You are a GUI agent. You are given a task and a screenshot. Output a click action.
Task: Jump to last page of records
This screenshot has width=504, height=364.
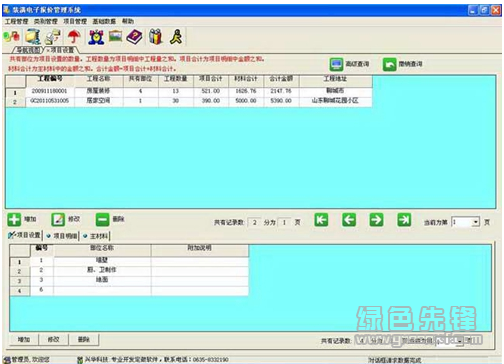click(x=404, y=220)
